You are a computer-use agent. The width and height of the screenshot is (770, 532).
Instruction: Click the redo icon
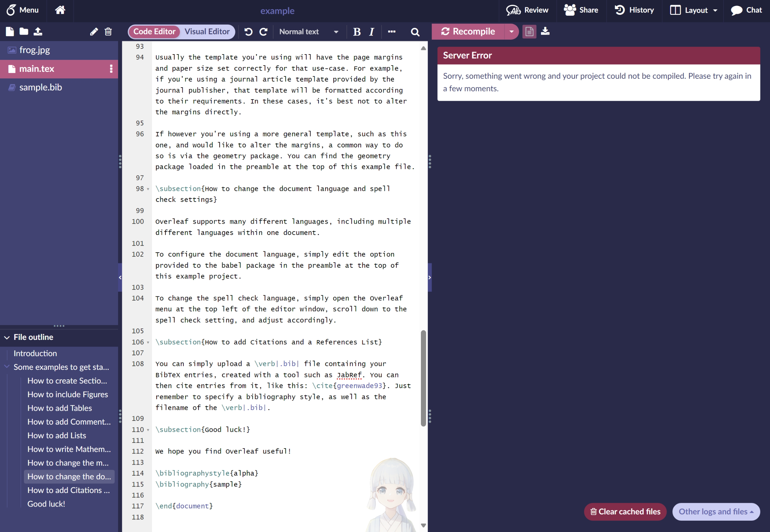coord(263,32)
